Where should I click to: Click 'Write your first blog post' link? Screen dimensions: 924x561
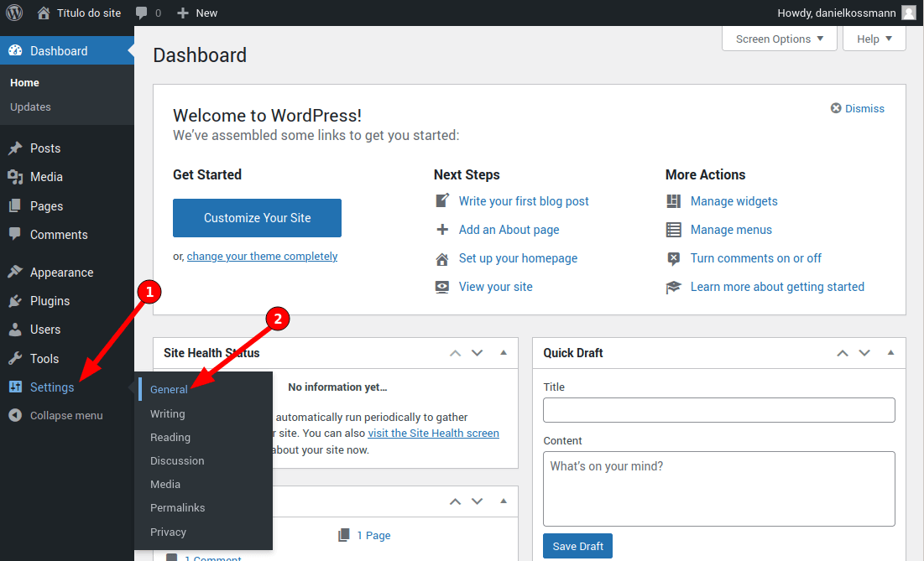(x=524, y=201)
